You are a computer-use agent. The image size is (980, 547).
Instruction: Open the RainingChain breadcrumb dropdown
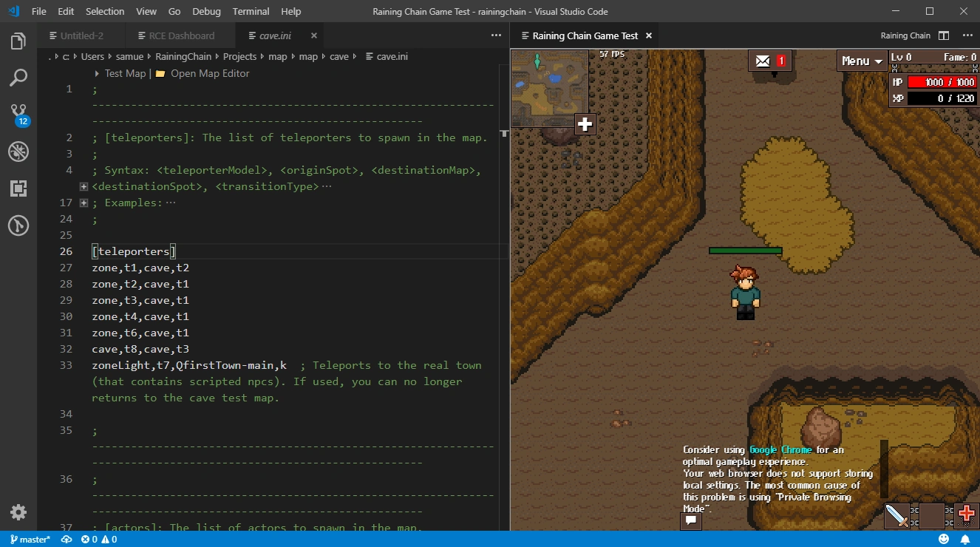click(183, 56)
